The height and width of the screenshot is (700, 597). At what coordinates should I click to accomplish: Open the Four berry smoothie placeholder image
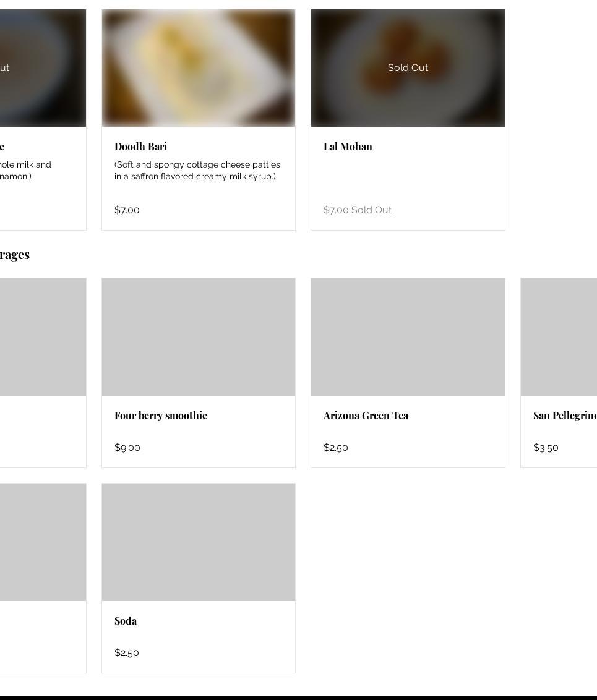click(x=198, y=336)
